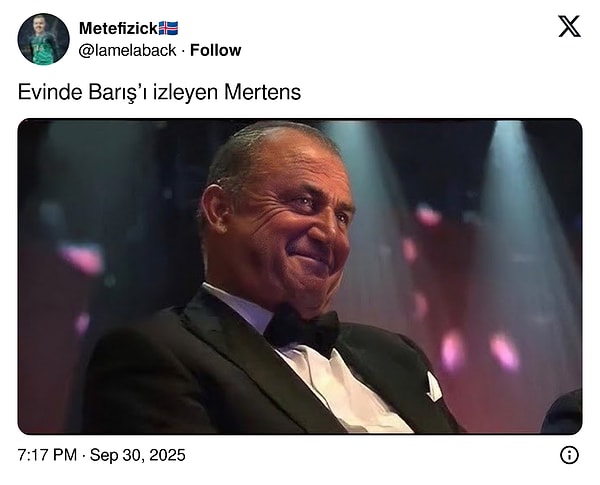Image resolution: width=600 pixels, height=485 pixels.
Task: Click the black bow tie in the photo
Action: (x=301, y=328)
